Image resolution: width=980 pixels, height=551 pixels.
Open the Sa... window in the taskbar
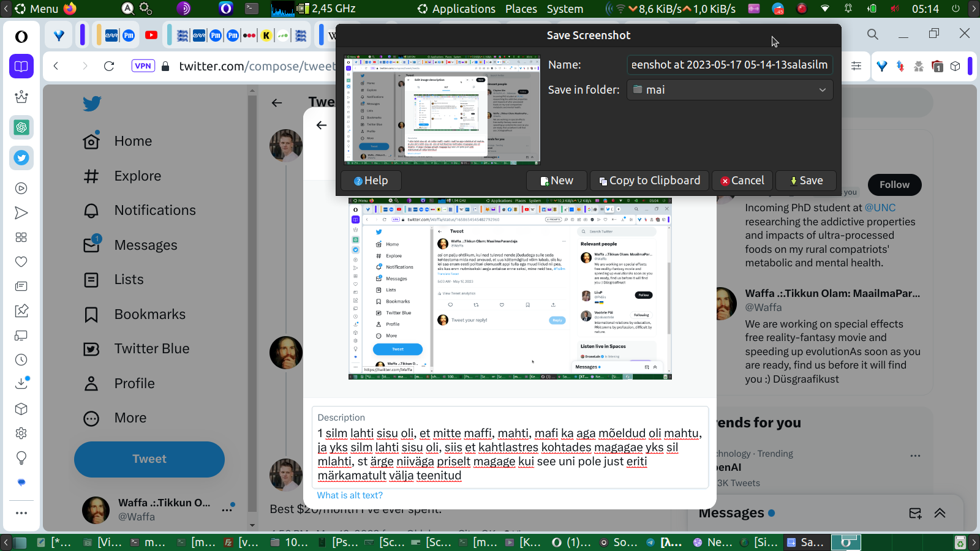(805, 542)
